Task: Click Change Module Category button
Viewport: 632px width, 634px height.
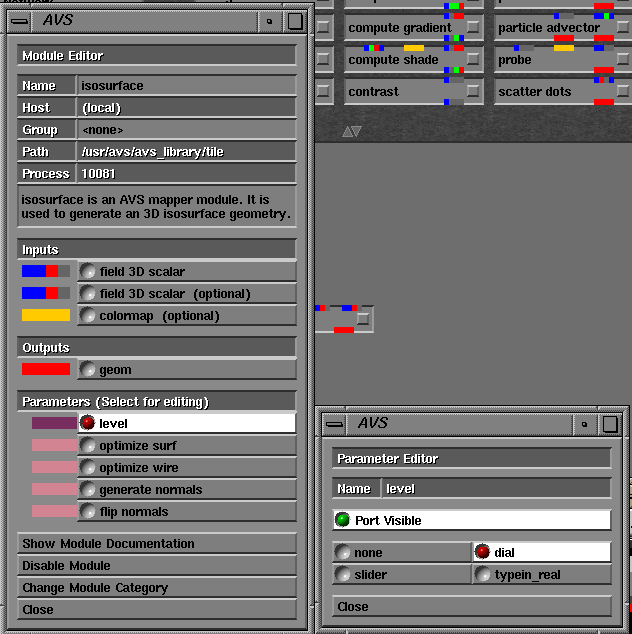Action: tap(157, 588)
